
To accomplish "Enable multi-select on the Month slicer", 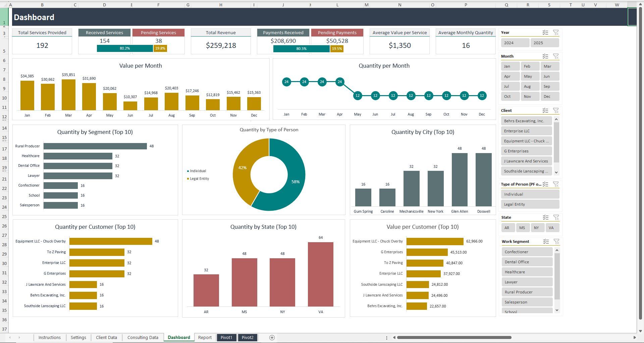I will pos(545,56).
